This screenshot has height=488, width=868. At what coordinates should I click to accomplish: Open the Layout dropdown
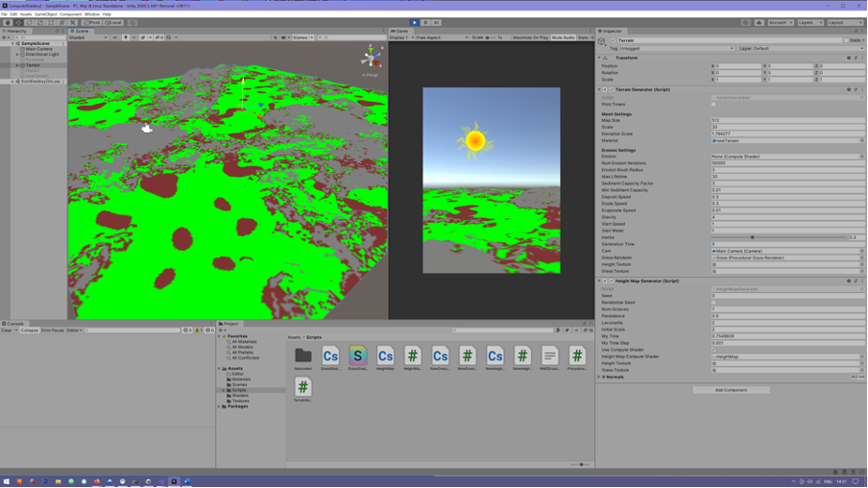click(845, 22)
